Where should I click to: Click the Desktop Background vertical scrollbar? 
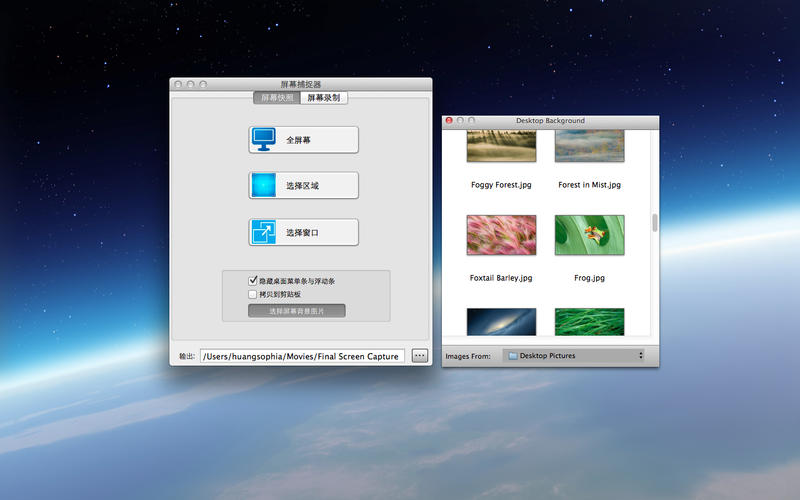point(655,223)
